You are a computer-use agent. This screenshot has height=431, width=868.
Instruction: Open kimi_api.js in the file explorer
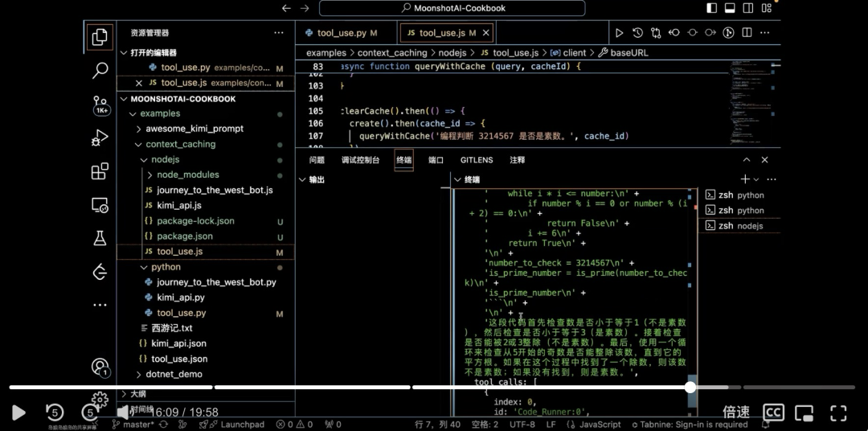click(179, 205)
